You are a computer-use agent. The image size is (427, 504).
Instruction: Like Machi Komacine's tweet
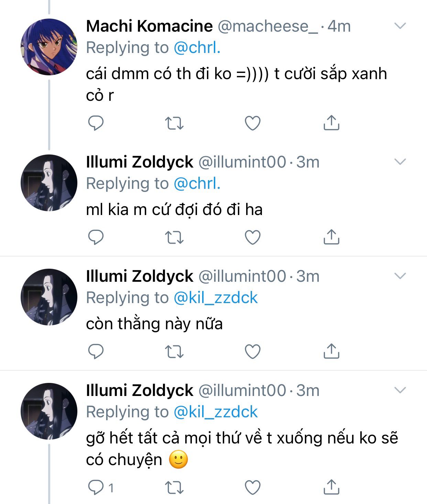(252, 123)
